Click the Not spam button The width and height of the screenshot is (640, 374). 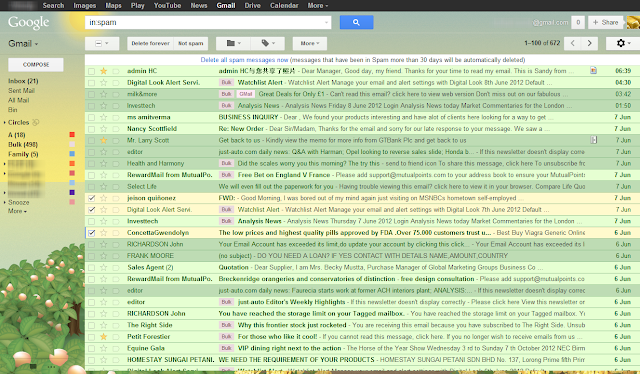(191, 43)
